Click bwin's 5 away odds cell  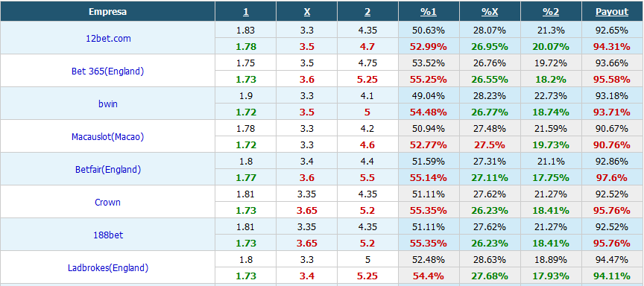[367, 112]
